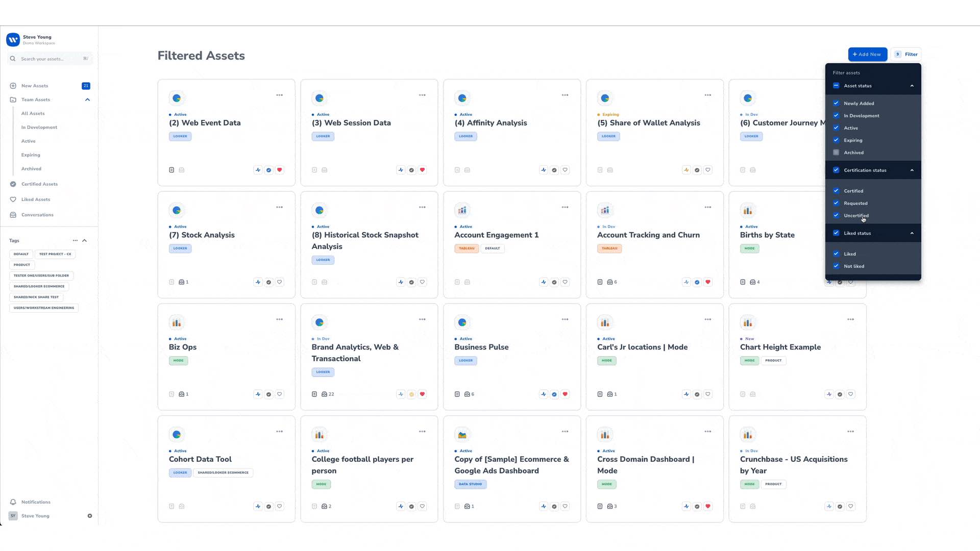
Task: Click certification badge on Web Session Data card
Action: coord(411,170)
